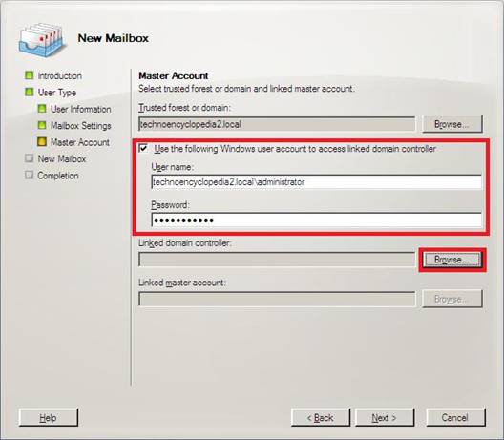
Task: Click the yellow Master Account step icon
Action: point(42,142)
